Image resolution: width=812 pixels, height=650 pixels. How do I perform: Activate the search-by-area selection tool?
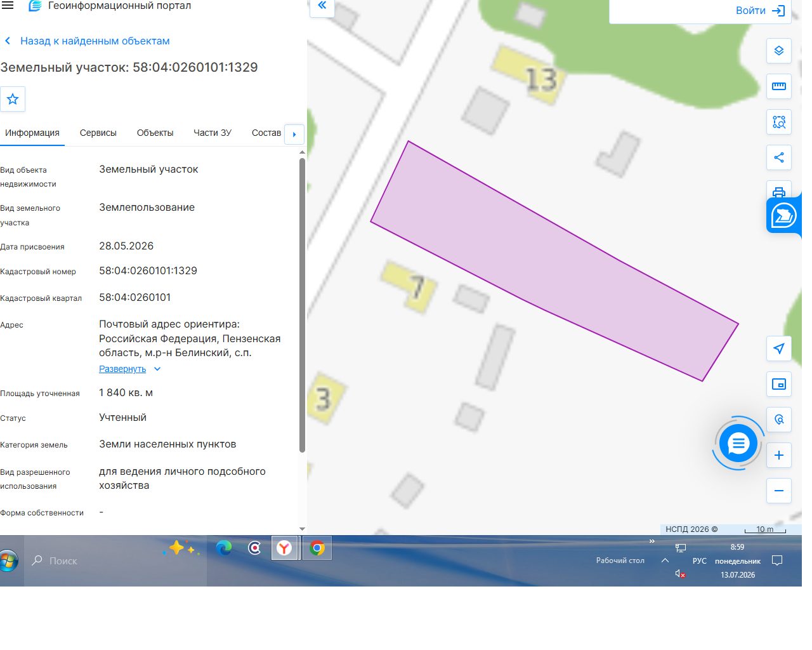779,122
